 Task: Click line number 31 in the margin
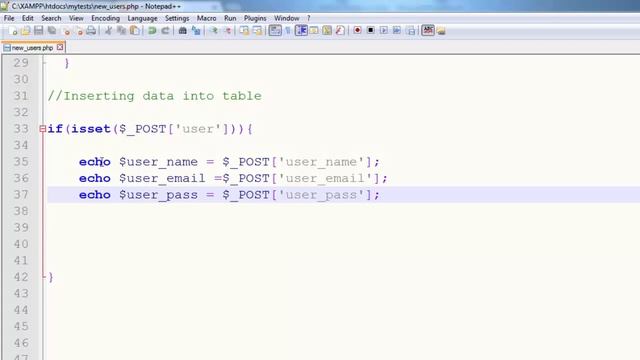click(x=21, y=96)
